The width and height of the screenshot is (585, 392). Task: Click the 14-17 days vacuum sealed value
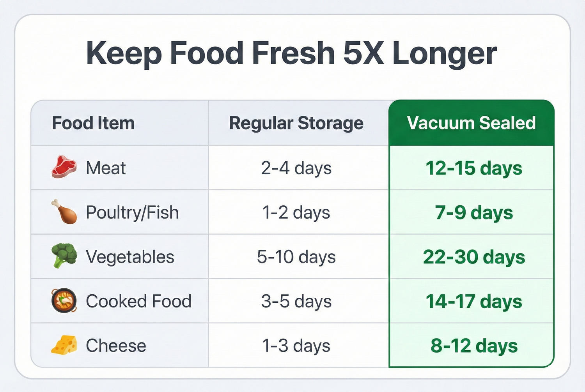473,301
